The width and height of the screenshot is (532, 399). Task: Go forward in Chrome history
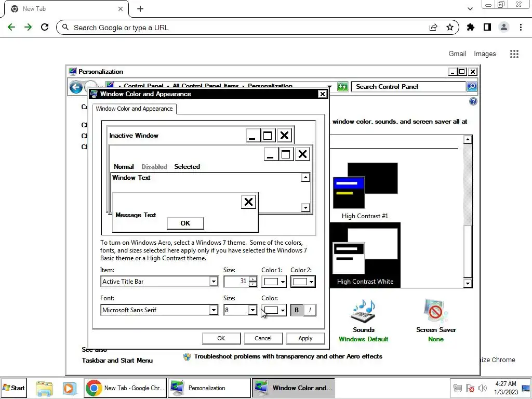pos(28,27)
